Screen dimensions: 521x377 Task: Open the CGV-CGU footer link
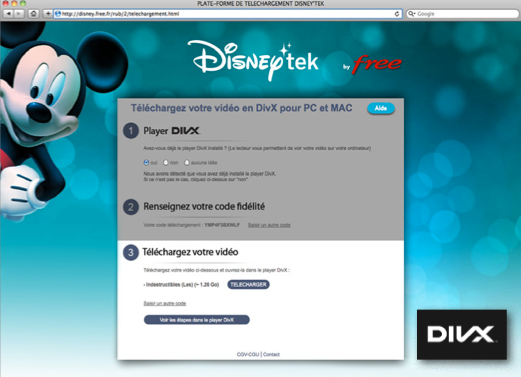pos(248,354)
